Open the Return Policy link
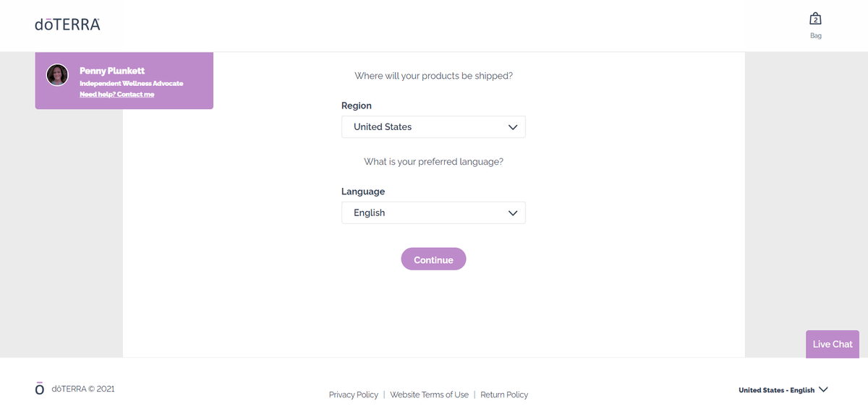Viewport: 868px width, 409px height. pyautogui.click(x=504, y=395)
